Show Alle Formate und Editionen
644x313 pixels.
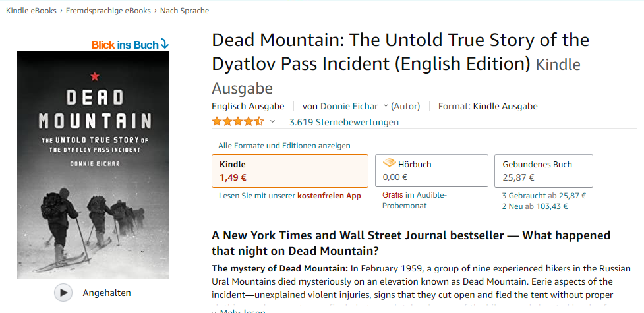(284, 146)
